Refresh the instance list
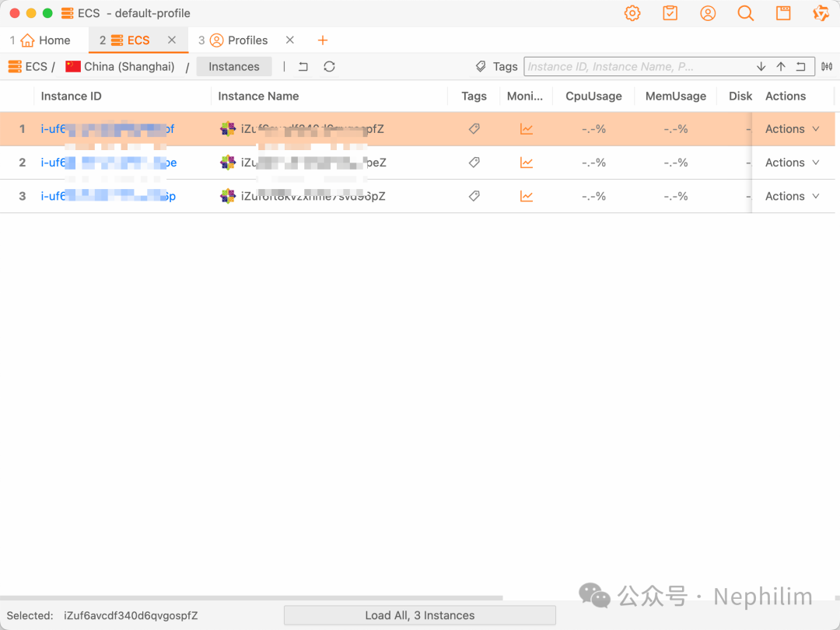Screen dimensions: 840x630 coord(329,66)
